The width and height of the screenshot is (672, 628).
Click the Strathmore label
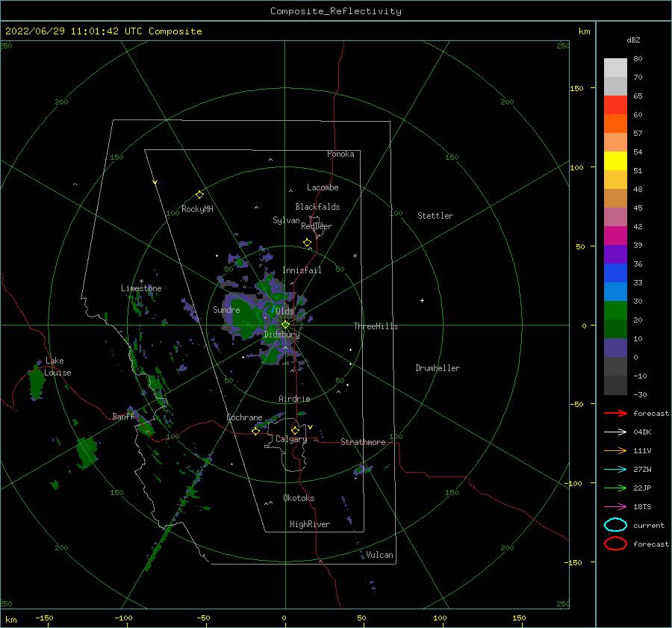(363, 442)
